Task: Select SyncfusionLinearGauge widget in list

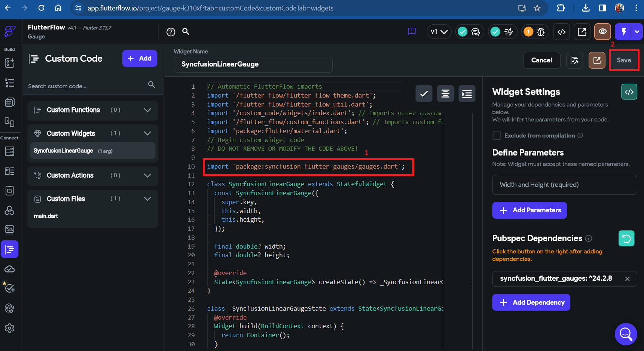Action: [93, 151]
